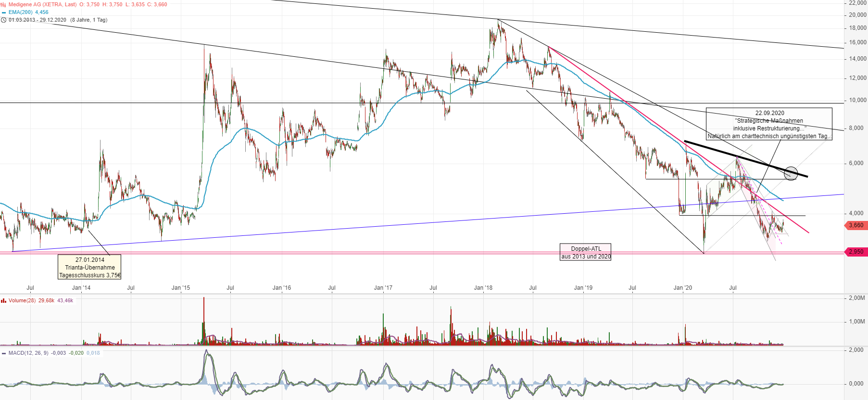
Task: Click the Jan '16 time axis label
Action: [281, 288]
